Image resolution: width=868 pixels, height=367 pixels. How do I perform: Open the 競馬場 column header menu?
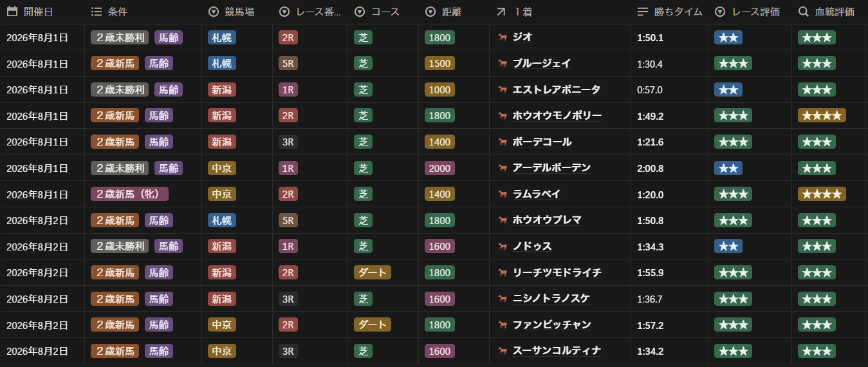[237, 12]
